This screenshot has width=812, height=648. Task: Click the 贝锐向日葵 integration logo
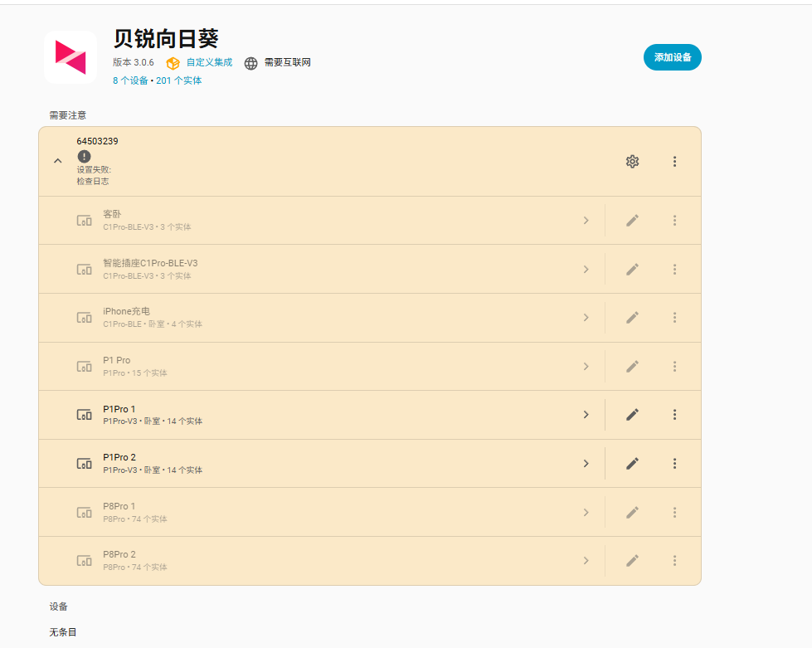(71, 57)
